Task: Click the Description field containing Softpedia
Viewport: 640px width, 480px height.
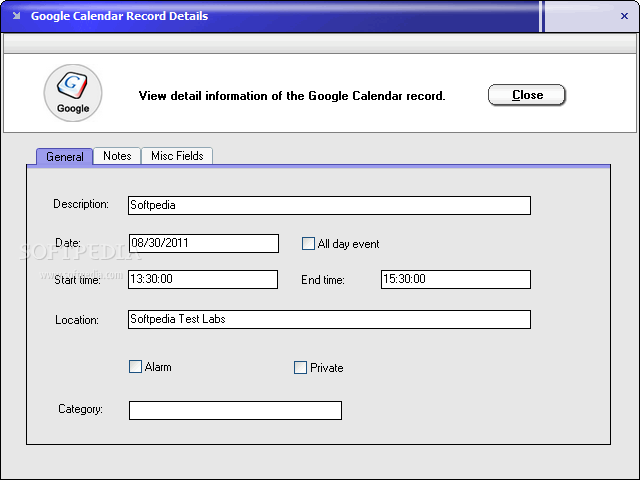Action: [x=329, y=205]
